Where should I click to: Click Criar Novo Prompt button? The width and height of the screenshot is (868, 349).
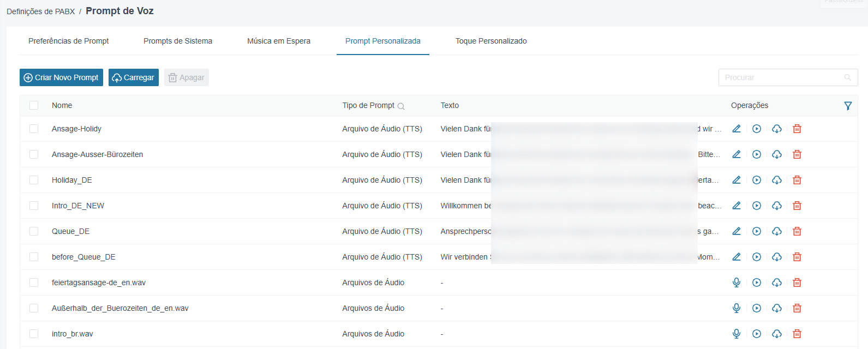coord(61,77)
